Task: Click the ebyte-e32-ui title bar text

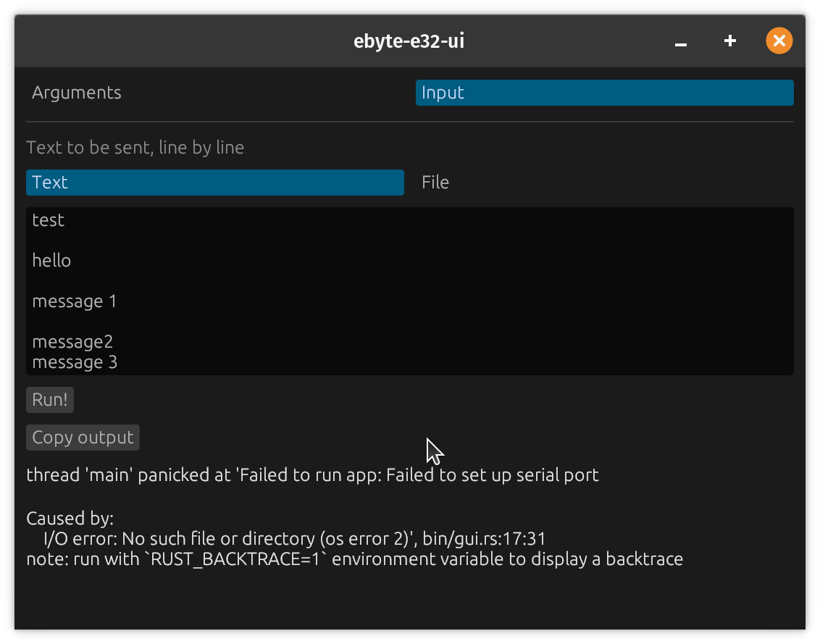Action: click(409, 41)
